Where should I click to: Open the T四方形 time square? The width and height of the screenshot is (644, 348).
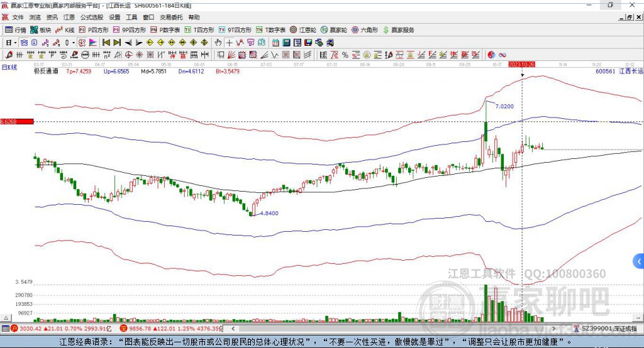coord(199,30)
